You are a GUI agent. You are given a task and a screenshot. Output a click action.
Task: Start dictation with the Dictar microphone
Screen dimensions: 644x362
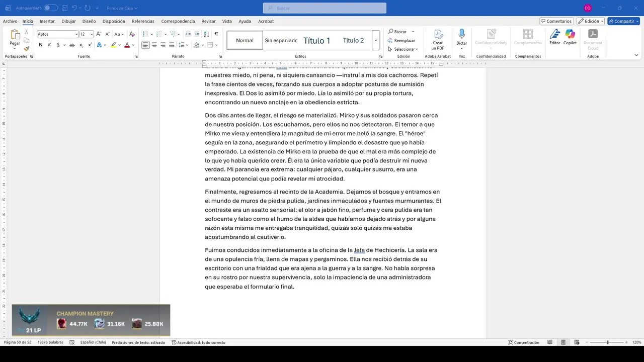tap(461, 38)
